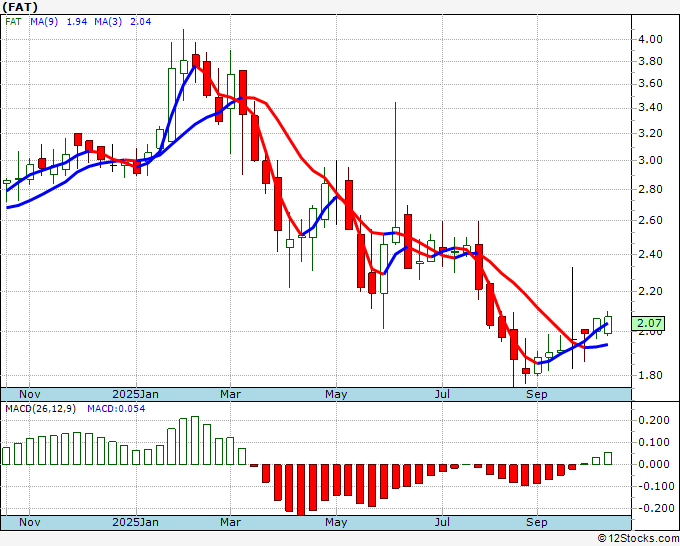680x546 pixels.
Task: Click the MA(3) legend label
Action: point(108,22)
